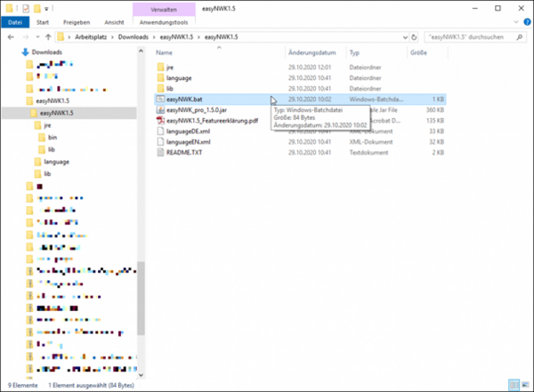Click the easyNWK.bat batch file icon

point(160,100)
